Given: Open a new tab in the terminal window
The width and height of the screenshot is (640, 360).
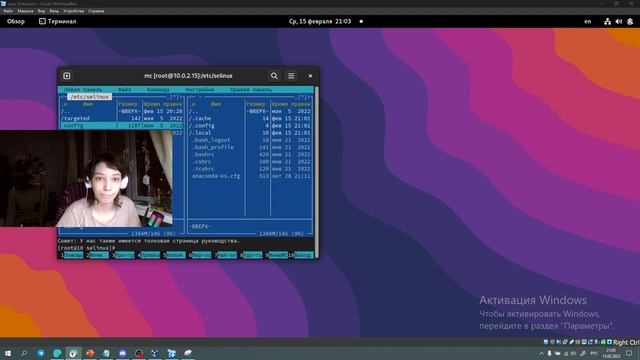Looking at the screenshot, I should point(67,76).
